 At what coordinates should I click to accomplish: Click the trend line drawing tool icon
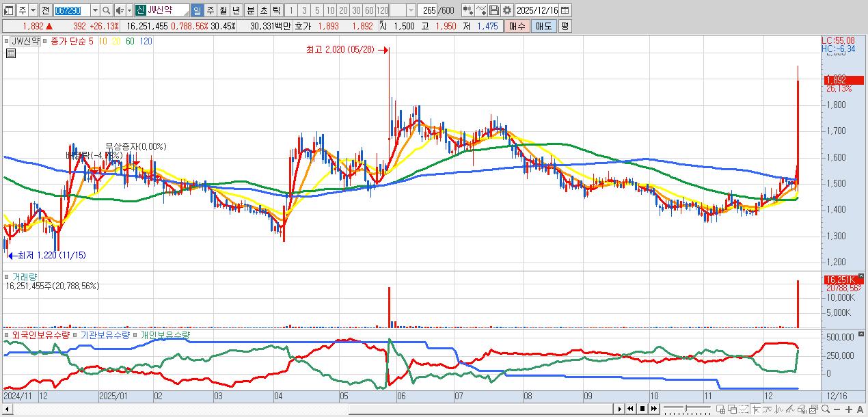pos(791,409)
